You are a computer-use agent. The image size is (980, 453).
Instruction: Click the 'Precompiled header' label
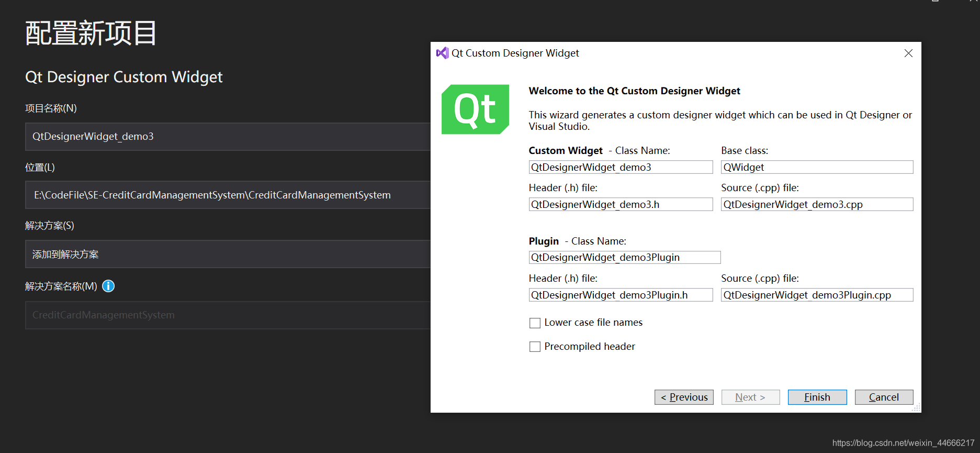[x=590, y=346]
